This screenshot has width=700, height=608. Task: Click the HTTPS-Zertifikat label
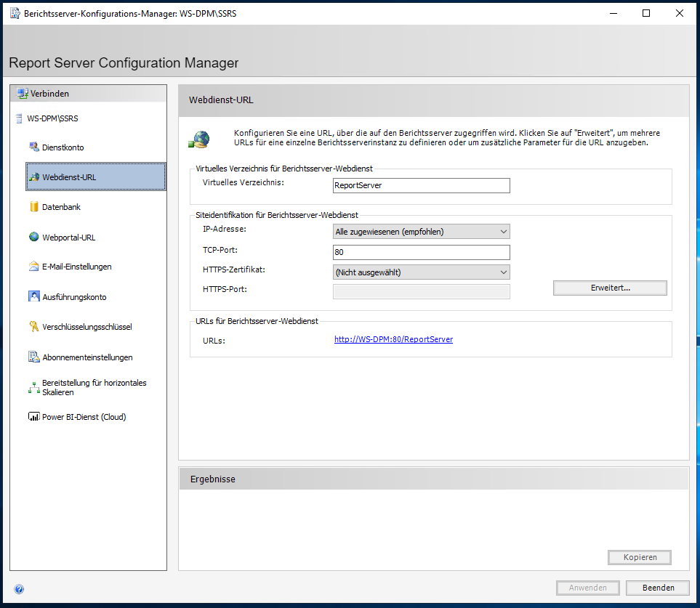click(x=234, y=269)
